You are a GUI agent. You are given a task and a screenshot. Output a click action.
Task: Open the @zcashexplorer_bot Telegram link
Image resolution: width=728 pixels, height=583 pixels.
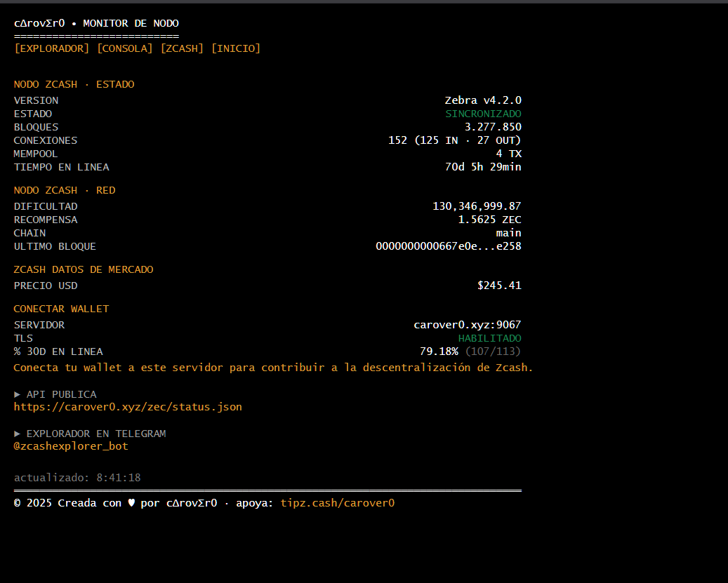pyautogui.click(x=71, y=446)
